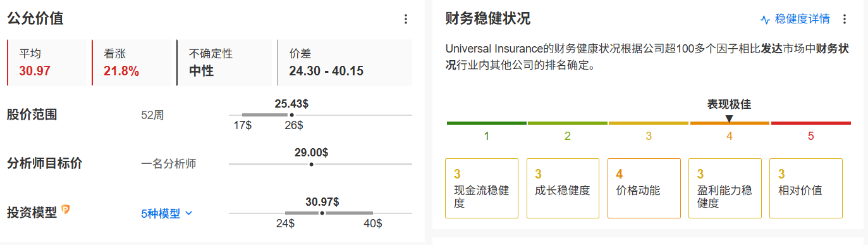Image resolution: width=868 pixels, height=245 pixels.
Task: Click the green segment 1 of the health scale
Action: [486, 123]
